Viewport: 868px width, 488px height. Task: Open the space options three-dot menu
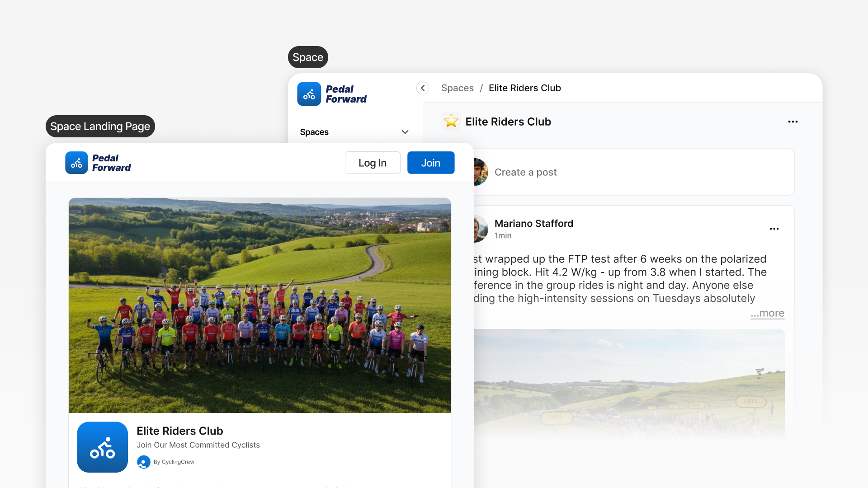point(793,122)
